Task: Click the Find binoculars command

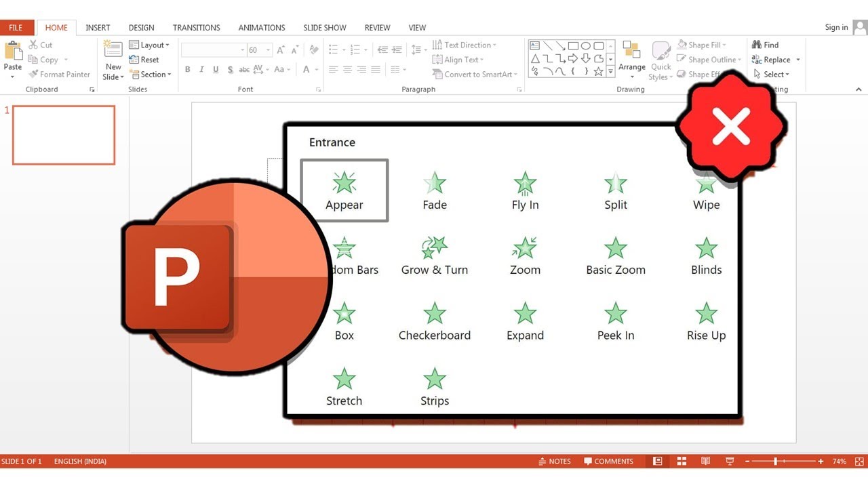Action: pos(765,45)
